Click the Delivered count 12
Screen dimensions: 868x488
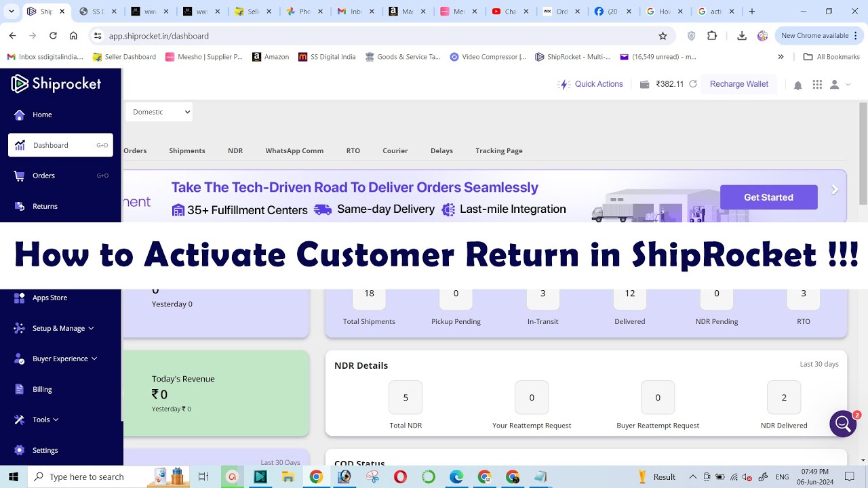[x=630, y=293]
